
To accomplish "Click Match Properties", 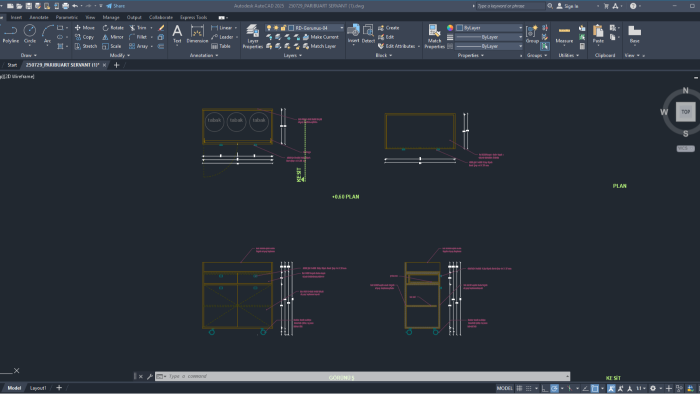I will pyautogui.click(x=434, y=37).
